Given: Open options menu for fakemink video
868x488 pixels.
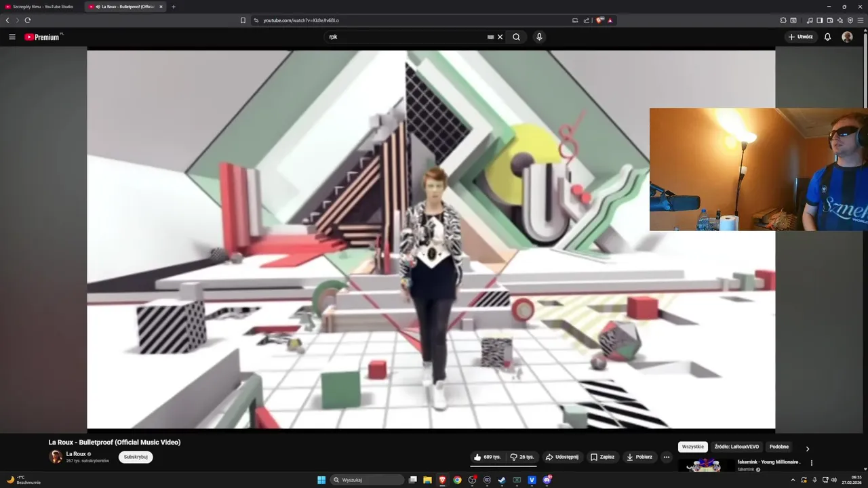Looking at the screenshot, I should [x=811, y=463].
